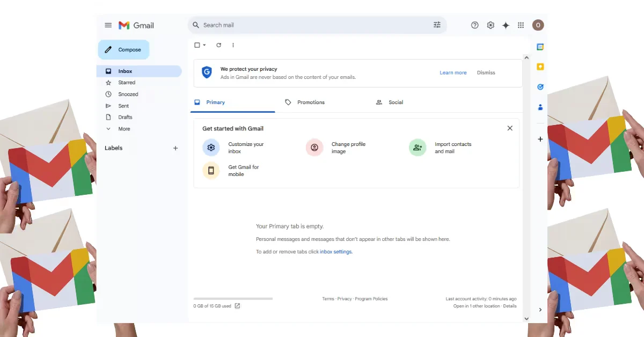Click 'Open in 1 other location' text
The image size is (644, 337).
[477, 306]
